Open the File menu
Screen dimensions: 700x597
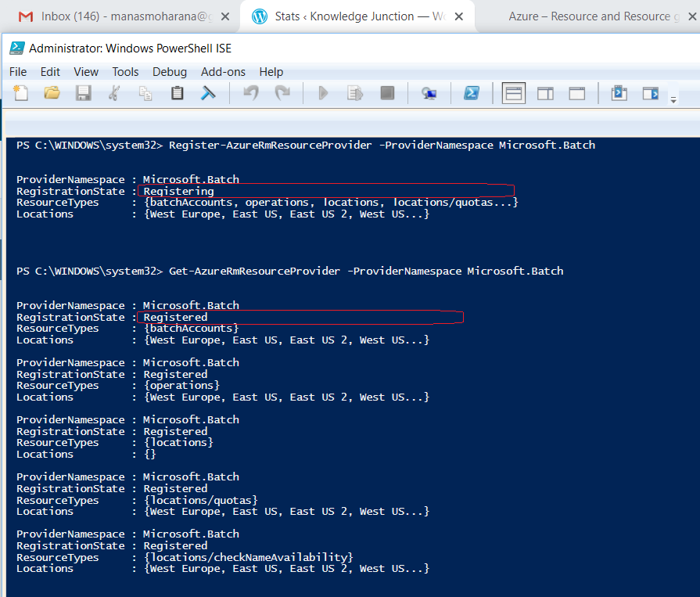(x=18, y=71)
